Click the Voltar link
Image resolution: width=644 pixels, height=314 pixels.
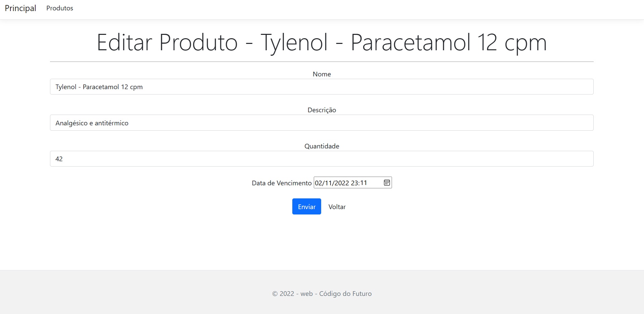point(337,207)
